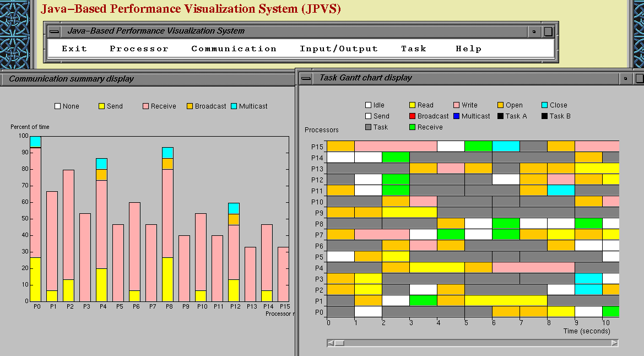Click the Broadcast legend swatch in Communication summary

click(190, 106)
